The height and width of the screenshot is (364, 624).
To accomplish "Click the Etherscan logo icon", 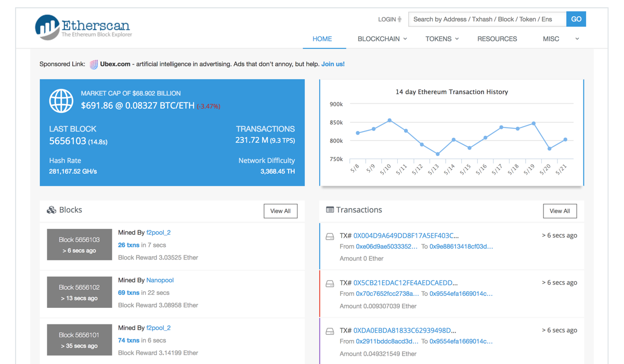I will click(47, 27).
